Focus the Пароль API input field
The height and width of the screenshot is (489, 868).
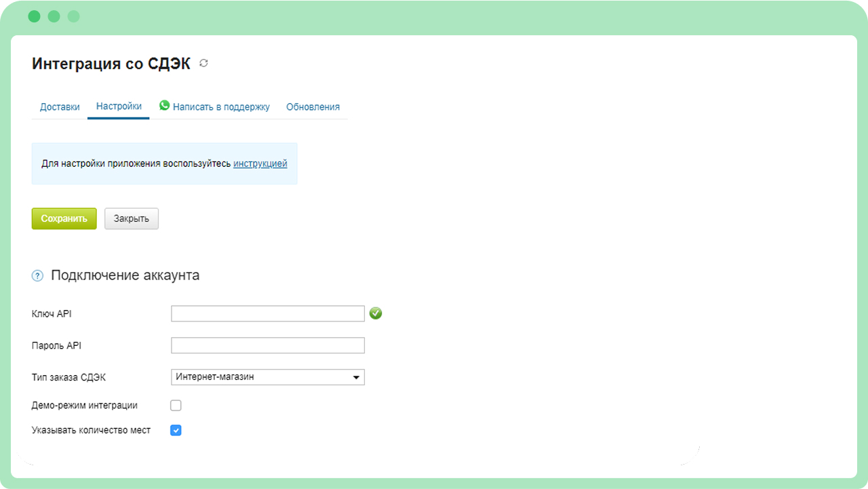click(x=268, y=345)
